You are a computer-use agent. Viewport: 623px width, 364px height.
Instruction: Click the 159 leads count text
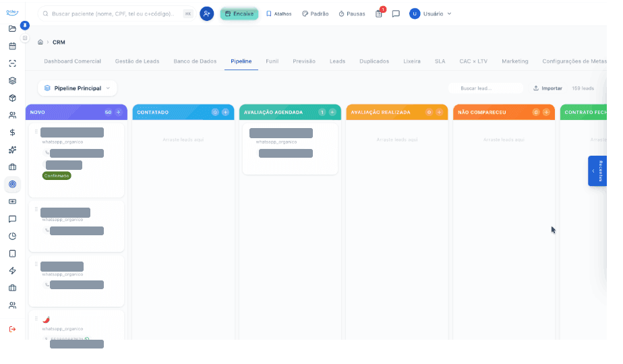point(583,88)
